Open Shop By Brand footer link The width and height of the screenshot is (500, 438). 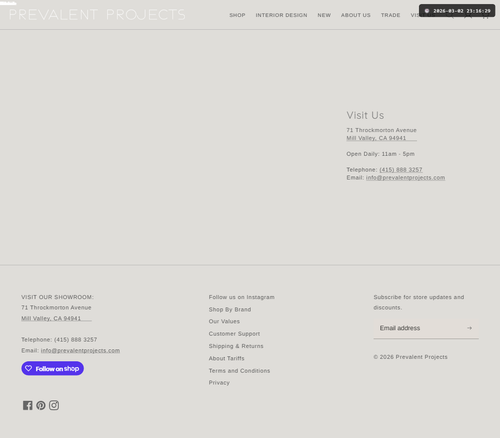[x=230, y=309]
